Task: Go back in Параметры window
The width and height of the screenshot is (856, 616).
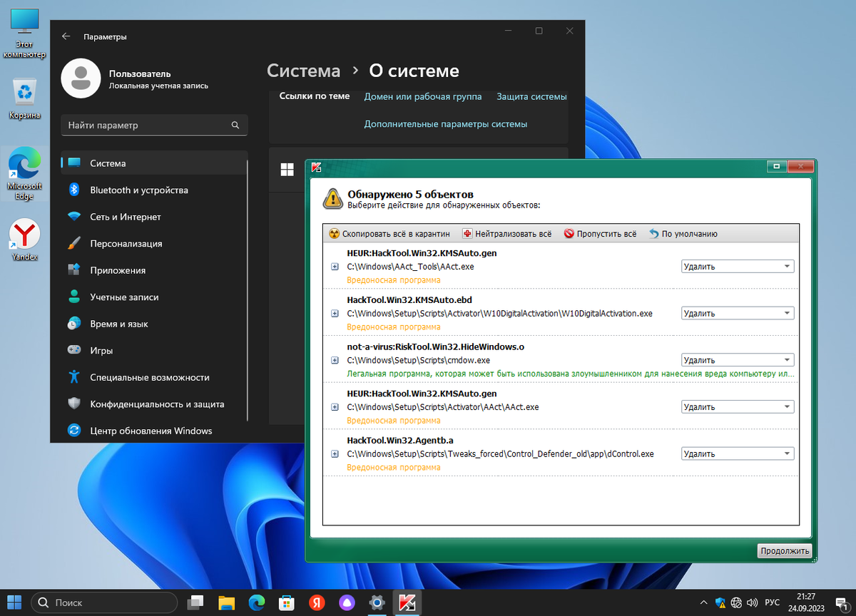Action: pos(66,36)
